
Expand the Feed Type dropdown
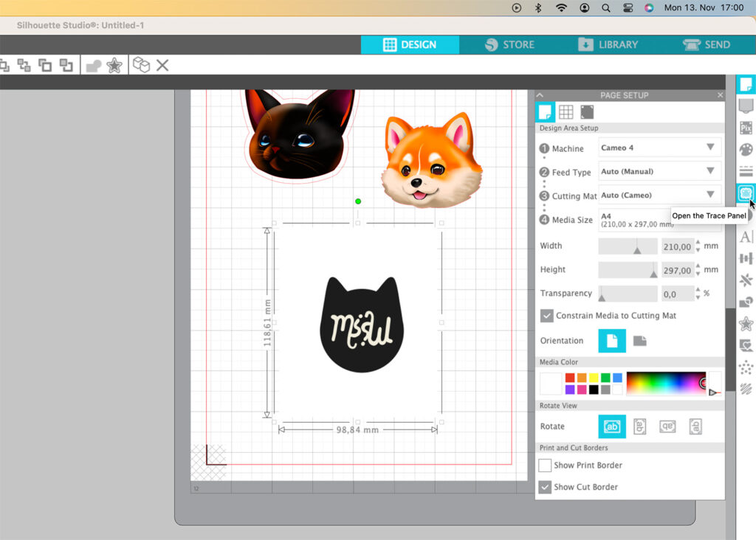point(659,171)
